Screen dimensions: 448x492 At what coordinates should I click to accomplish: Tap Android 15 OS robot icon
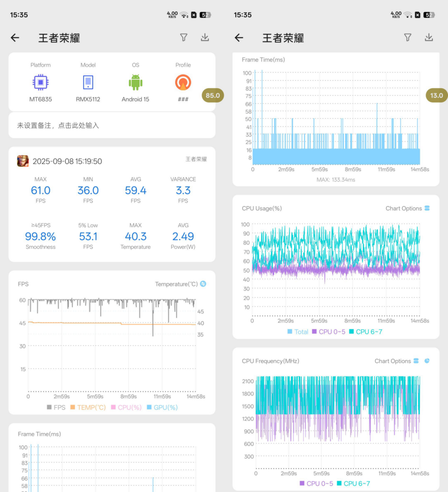136,82
